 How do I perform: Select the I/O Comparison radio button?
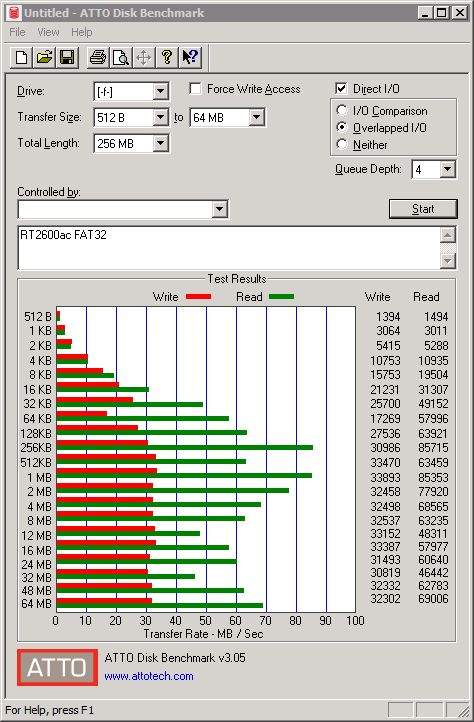coord(342,111)
